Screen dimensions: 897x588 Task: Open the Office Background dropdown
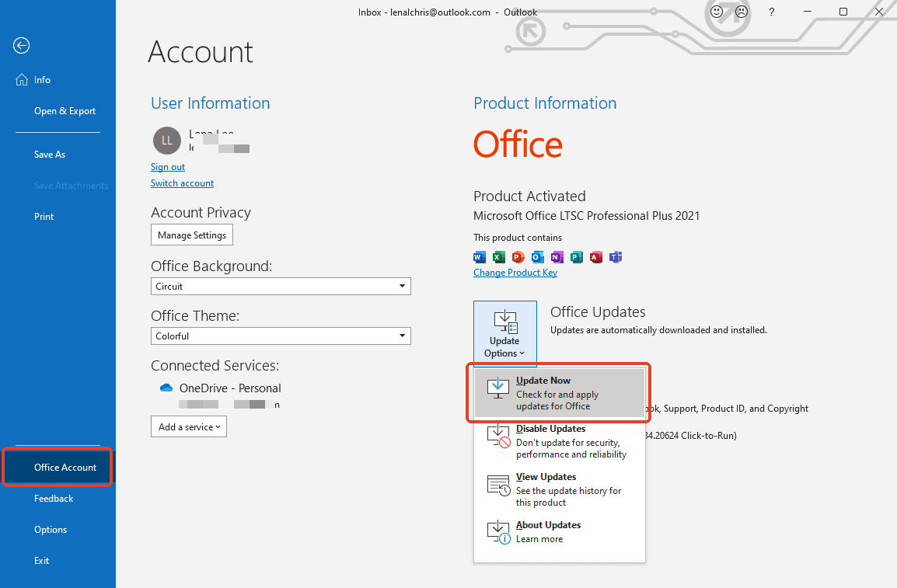tap(281, 286)
